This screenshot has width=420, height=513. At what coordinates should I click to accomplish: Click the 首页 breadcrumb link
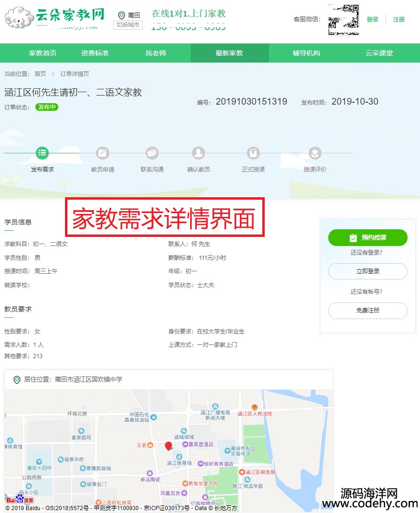click(40, 74)
